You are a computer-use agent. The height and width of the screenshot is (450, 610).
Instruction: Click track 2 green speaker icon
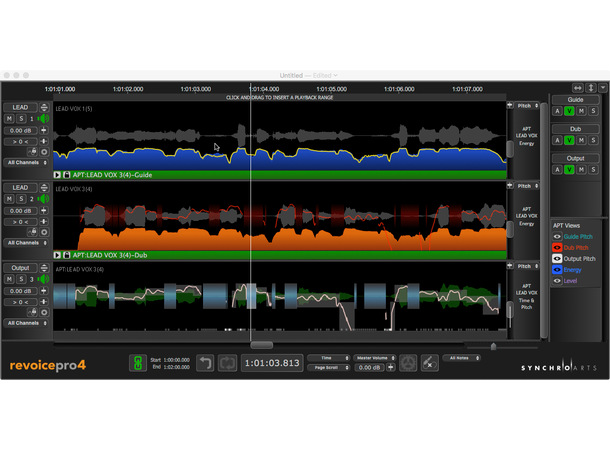tap(43, 199)
